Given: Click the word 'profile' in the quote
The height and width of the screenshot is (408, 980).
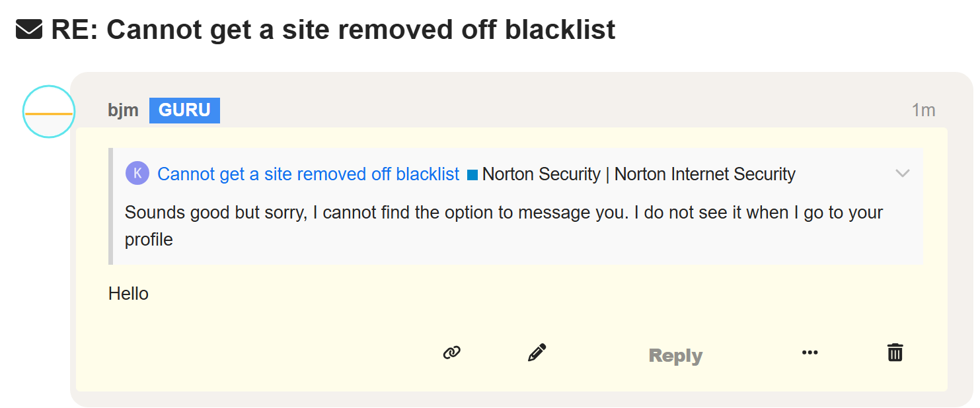Looking at the screenshot, I should point(149,240).
